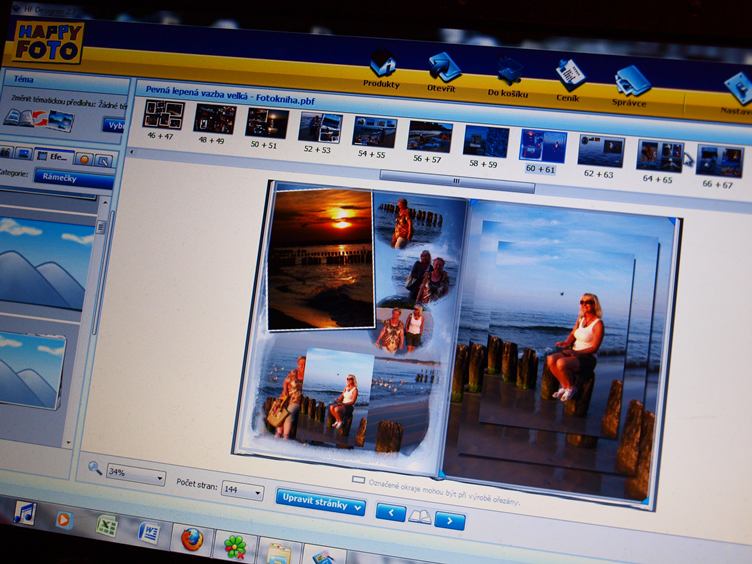This screenshot has height=564, width=752.
Task: Select page thumbnail 60 + 61
Action: (543, 145)
